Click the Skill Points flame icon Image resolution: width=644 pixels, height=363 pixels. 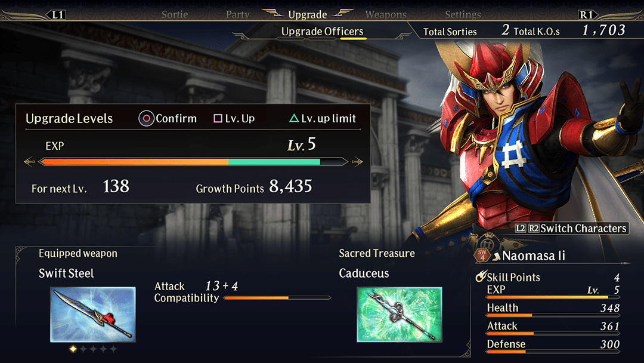tap(481, 276)
